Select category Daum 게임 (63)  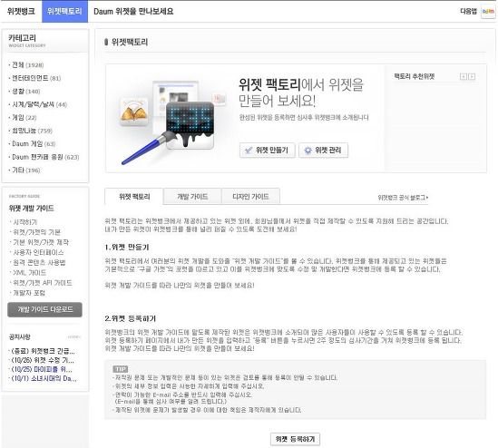click(34, 144)
